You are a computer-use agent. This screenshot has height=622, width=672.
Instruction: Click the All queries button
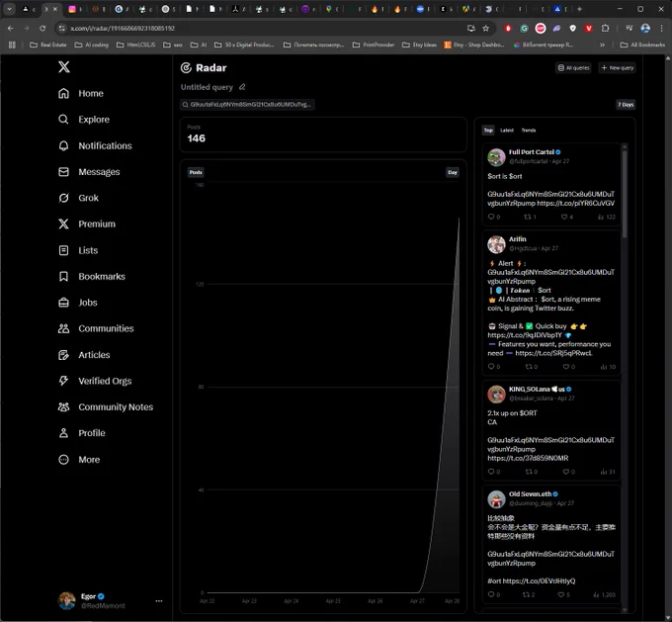(x=573, y=68)
